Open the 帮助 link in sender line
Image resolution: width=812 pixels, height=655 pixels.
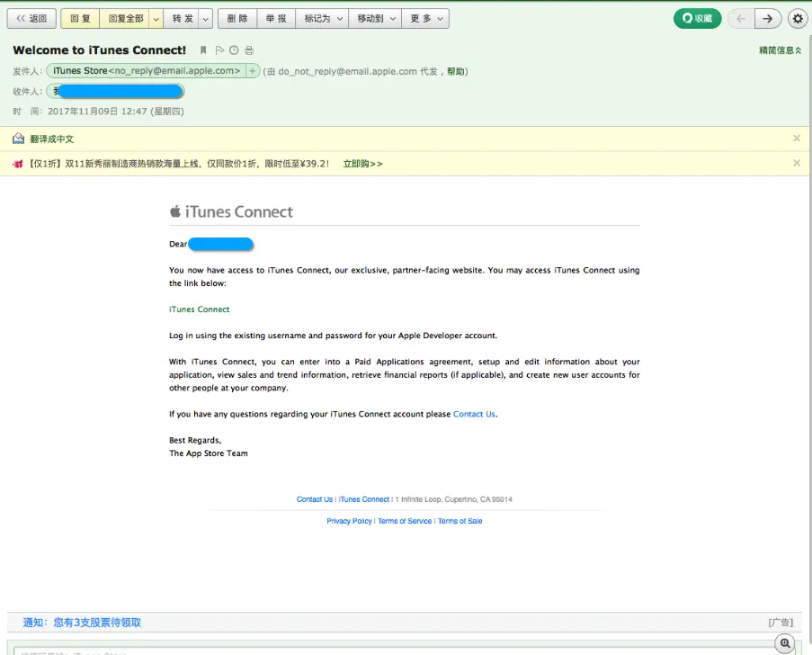pyautogui.click(x=456, y=71)
